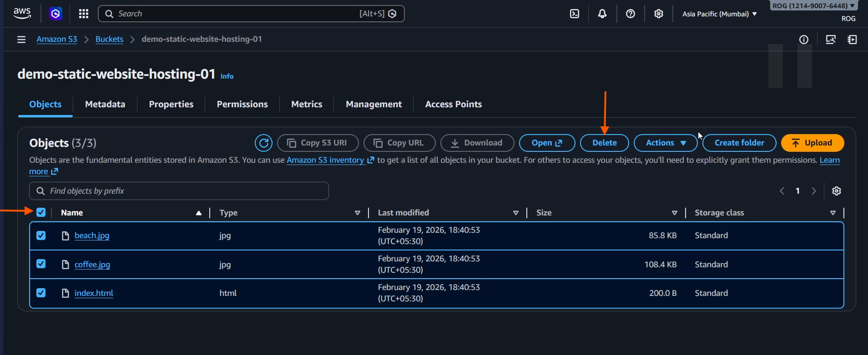The width and height of the screenshot is (868, 355).
Task: Click the info panel icon
Action: coord(804,40)
